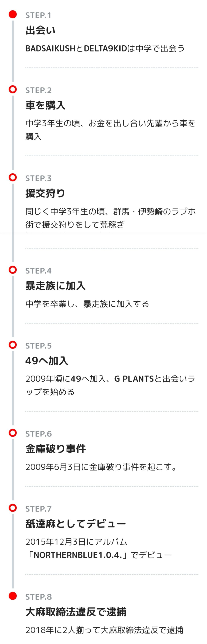The height and width of the screenshot is (644, 207).
Task: Select the STEP.5 timeline circle
Action: pos(13,345)
